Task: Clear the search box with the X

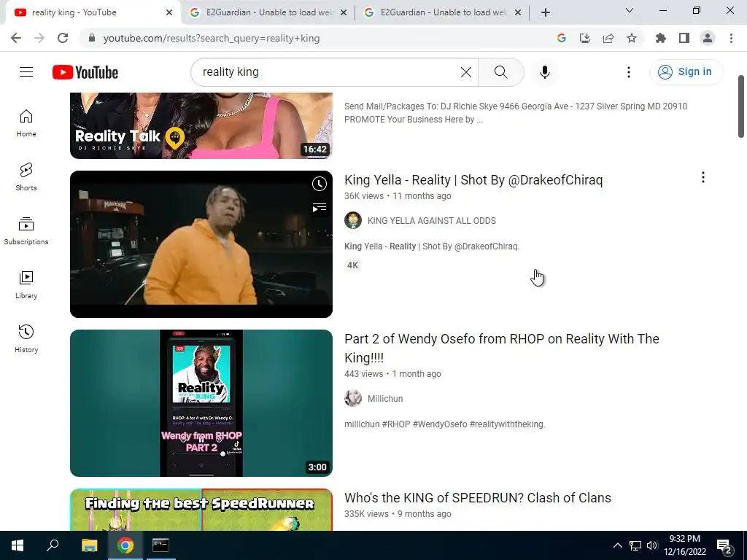Action: coord(466,72)
